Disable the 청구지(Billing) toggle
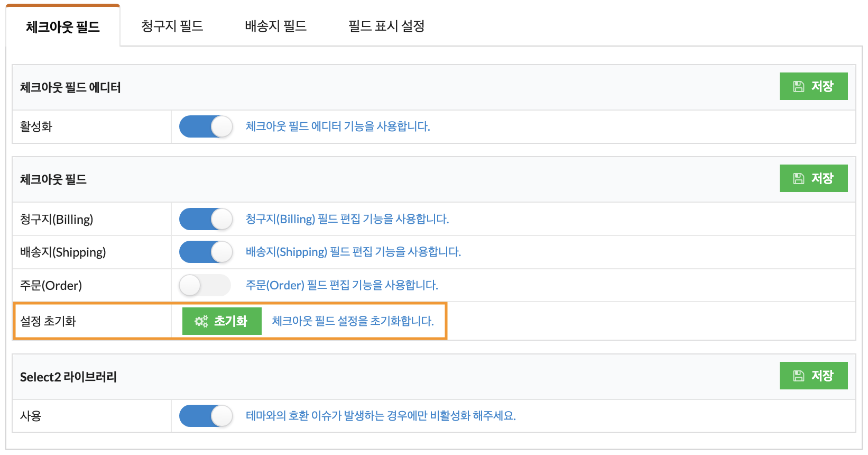 (x=206, y=219)
